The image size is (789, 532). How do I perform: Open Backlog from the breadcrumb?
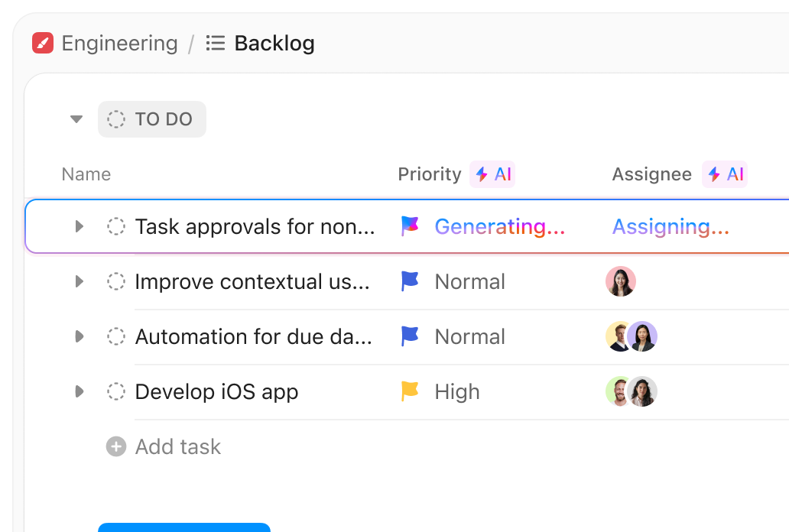[x=274, y=44]
